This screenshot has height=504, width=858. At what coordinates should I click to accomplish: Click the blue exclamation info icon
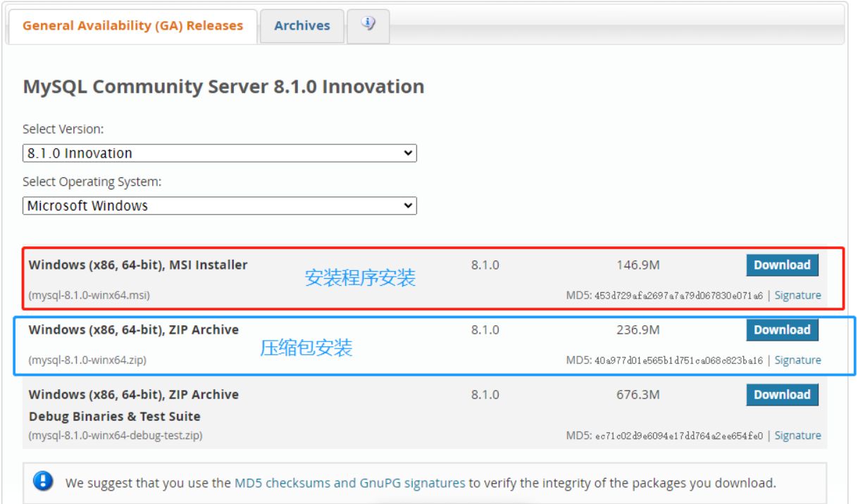pyautogui.click(x=43, y=481)
